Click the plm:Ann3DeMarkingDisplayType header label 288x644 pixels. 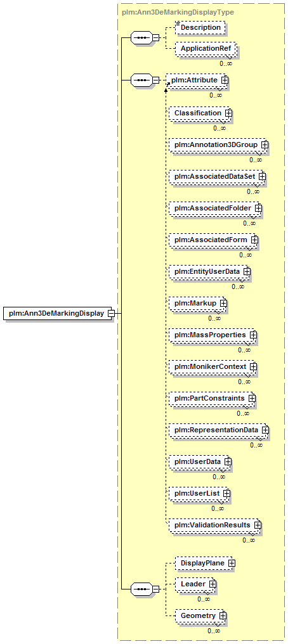pyautogui.click(x=178, y=12)
